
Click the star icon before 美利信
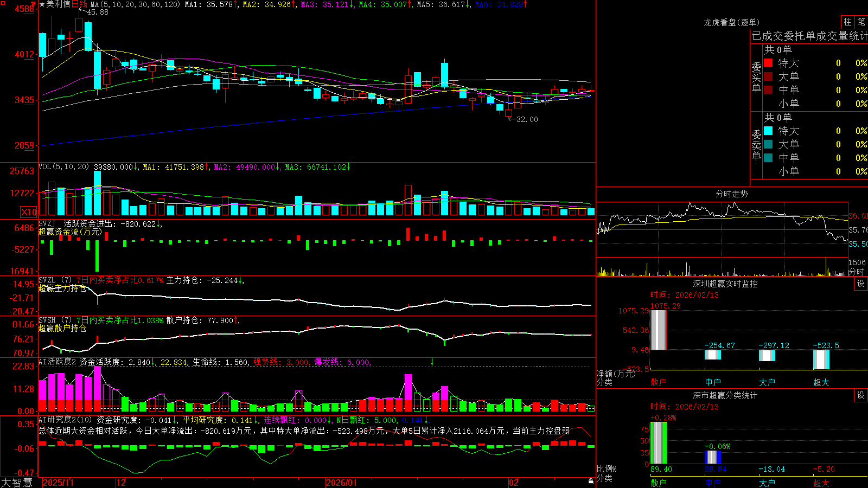tap(42, 4)
